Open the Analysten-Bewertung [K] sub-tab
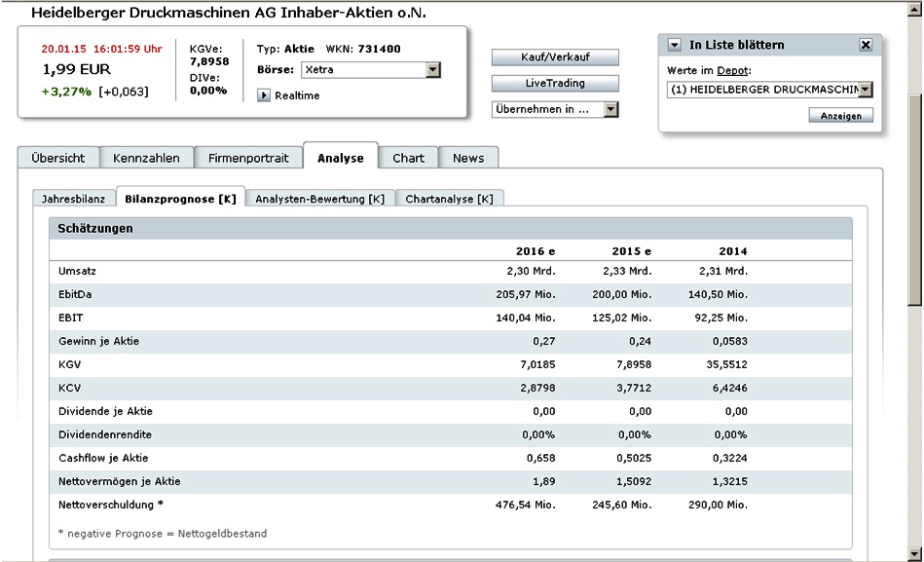The height and width of the screenshot is (562, 924). point(319,199)
